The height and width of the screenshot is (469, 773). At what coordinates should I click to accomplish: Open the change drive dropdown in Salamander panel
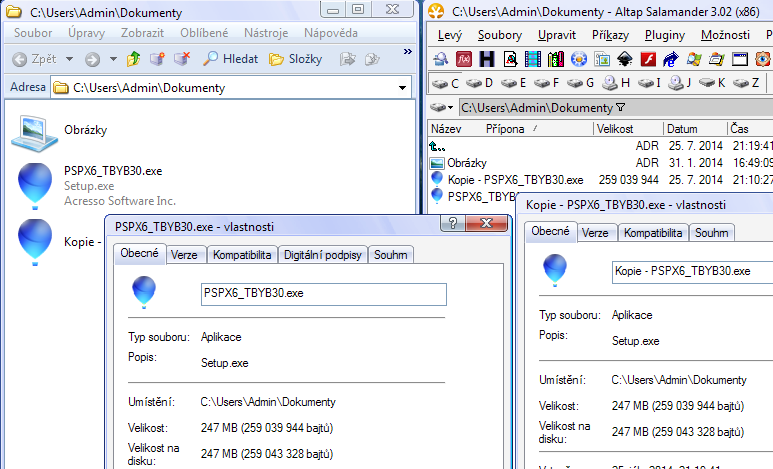(442, 108)
